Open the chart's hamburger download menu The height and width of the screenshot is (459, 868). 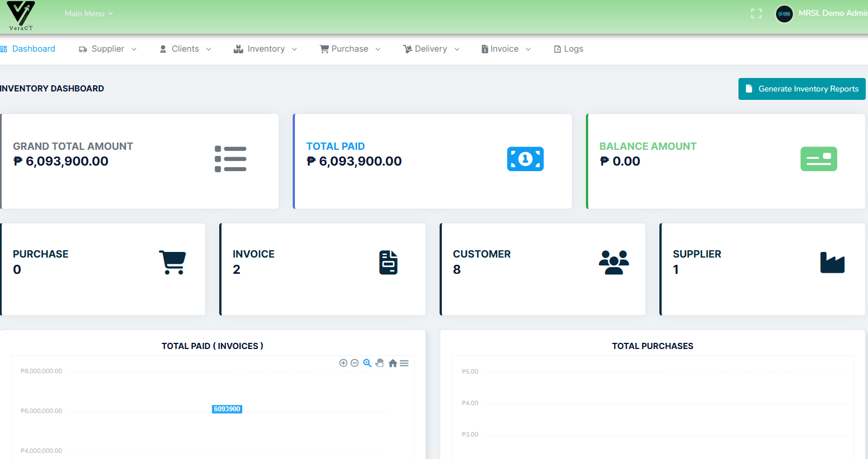pos(404,363)
